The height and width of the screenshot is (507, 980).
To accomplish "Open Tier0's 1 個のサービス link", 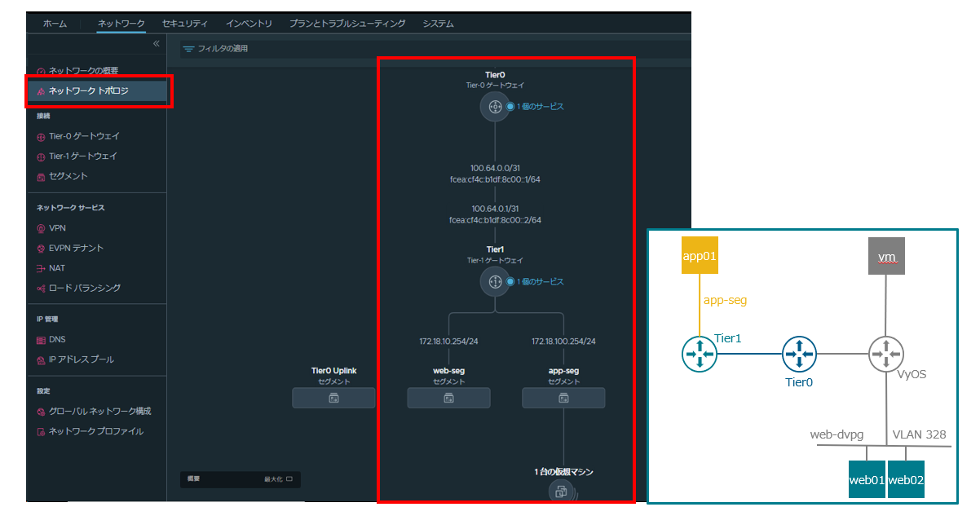I will 540,107.
